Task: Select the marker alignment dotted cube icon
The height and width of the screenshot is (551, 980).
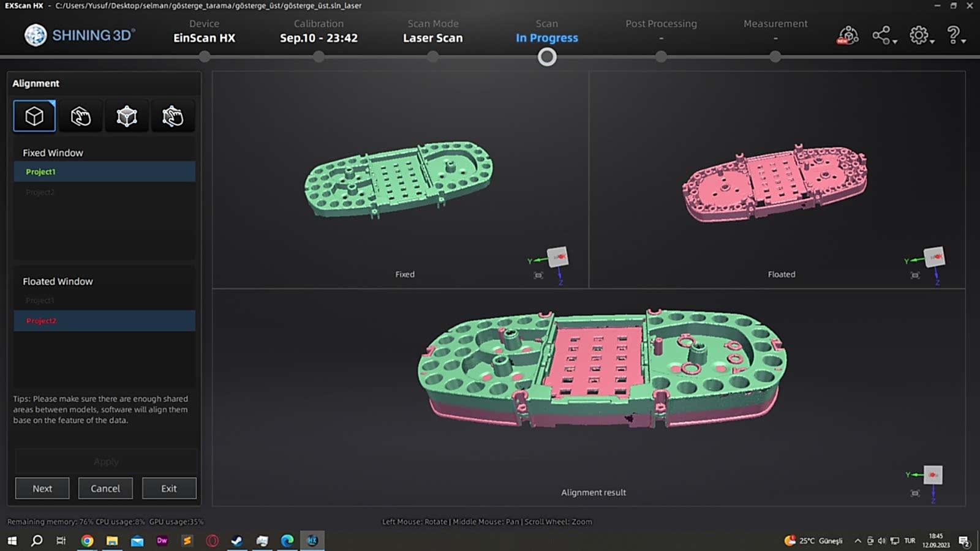Action: point(127,116)
